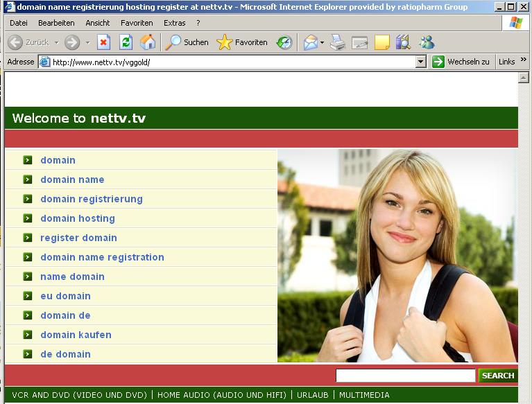
Task: Click the web page search text field
Action: 406,376
